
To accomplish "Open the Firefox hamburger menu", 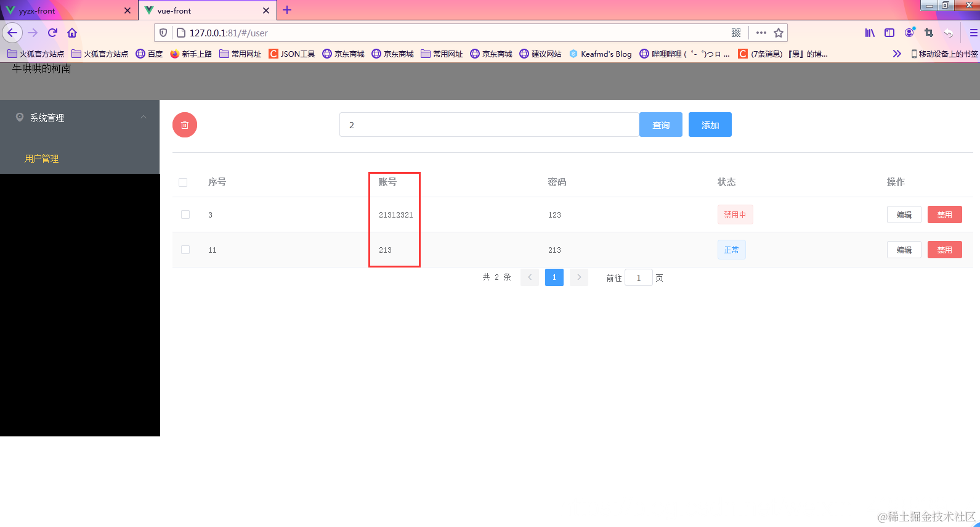I will (973, 33).
